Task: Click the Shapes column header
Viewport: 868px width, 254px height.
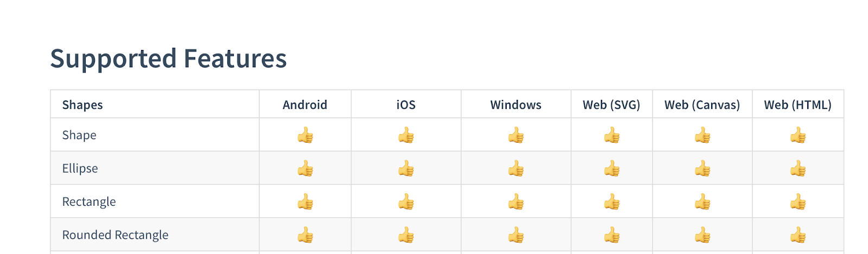Action: coord(82,105)
